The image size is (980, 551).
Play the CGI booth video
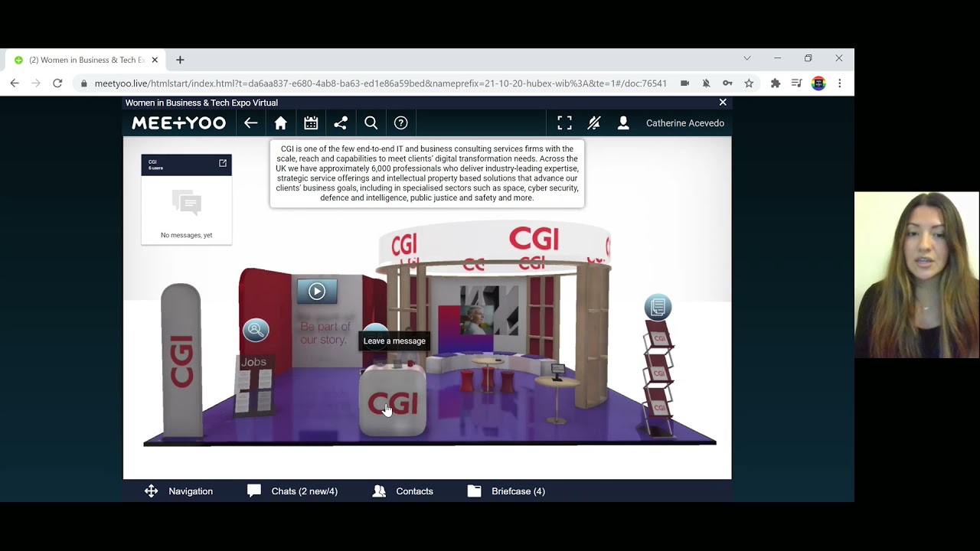(x=317, y=291)
